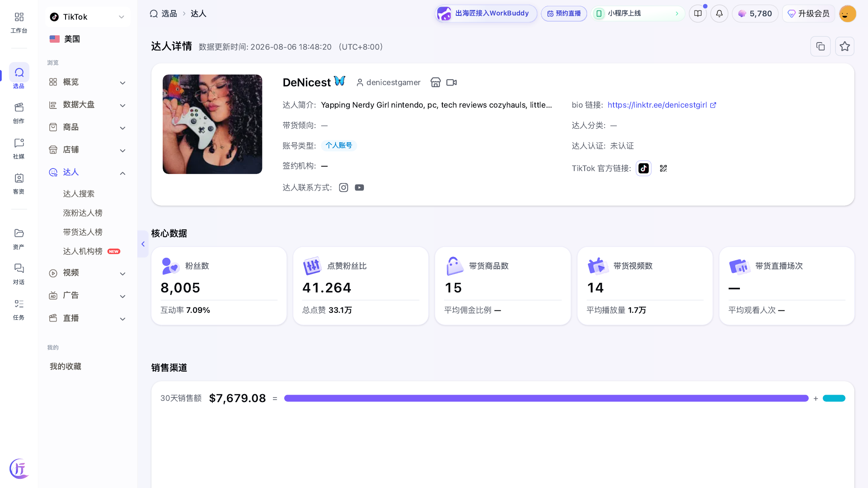
Task: Click the app logo in the sidebar's bottom corner
Action: point(19,468)
